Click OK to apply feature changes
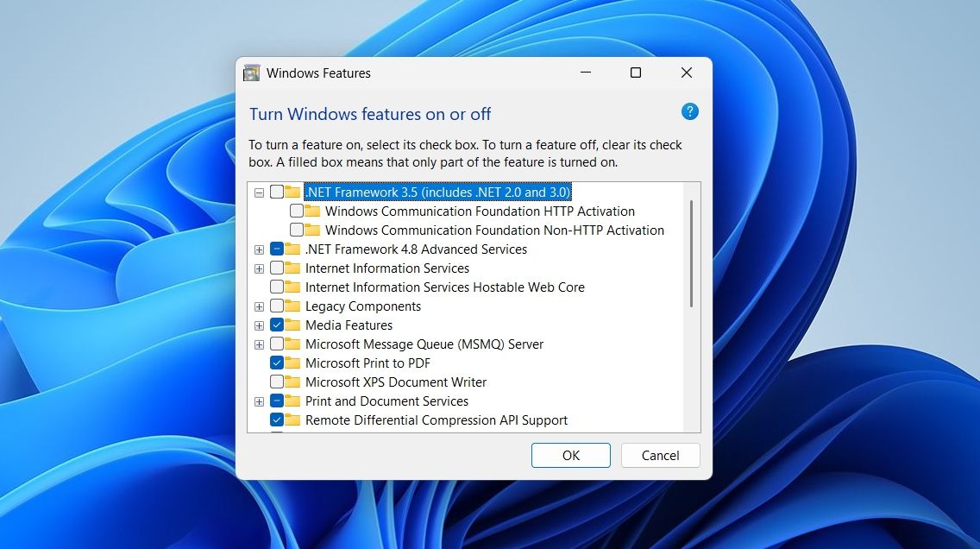 (570, 455)
